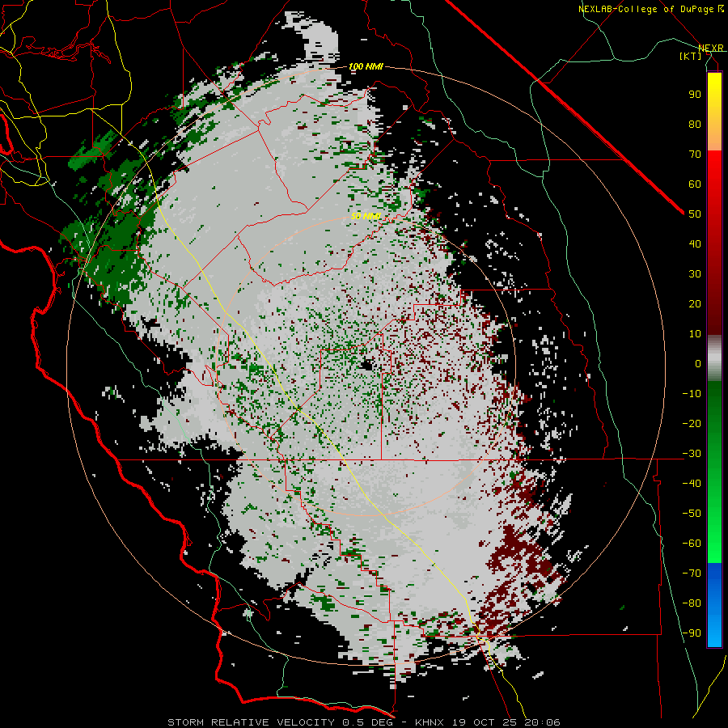728x728 pixels.
Task: Pick the bright green segment near -50
Action: (x=714, y=513)
